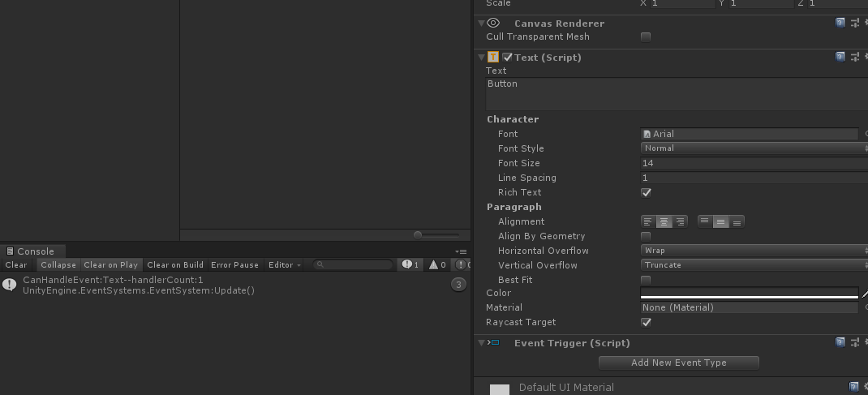868x395 pixels.
Task: Set horizontal alignment to left
Action: (x=647, y=222)
